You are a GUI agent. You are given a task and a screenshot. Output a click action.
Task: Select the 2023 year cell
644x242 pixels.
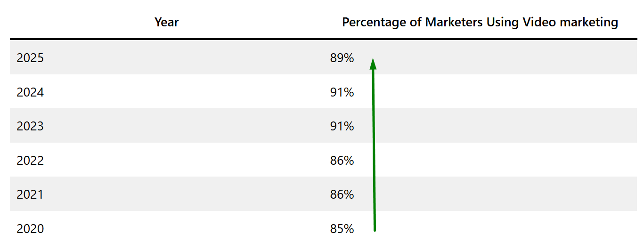30,127
